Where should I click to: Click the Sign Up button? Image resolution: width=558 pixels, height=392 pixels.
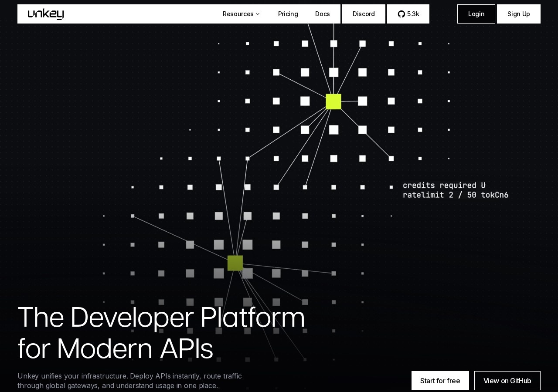[519, 14]
